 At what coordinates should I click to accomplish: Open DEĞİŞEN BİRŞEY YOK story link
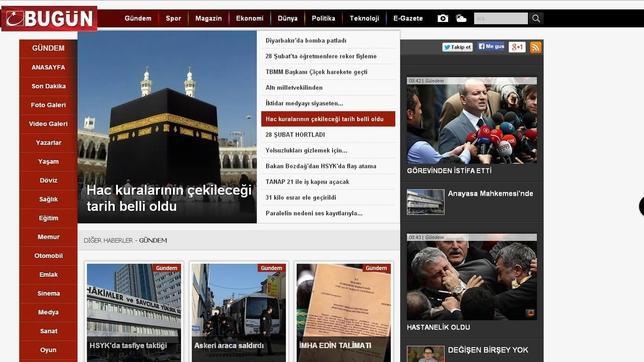[x=488, y=350]
